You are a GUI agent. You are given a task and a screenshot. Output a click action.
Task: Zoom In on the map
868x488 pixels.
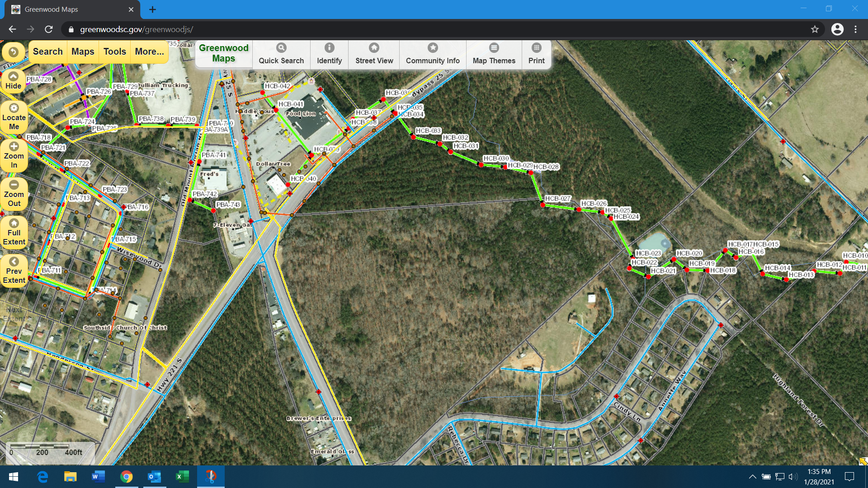point(14,155)
